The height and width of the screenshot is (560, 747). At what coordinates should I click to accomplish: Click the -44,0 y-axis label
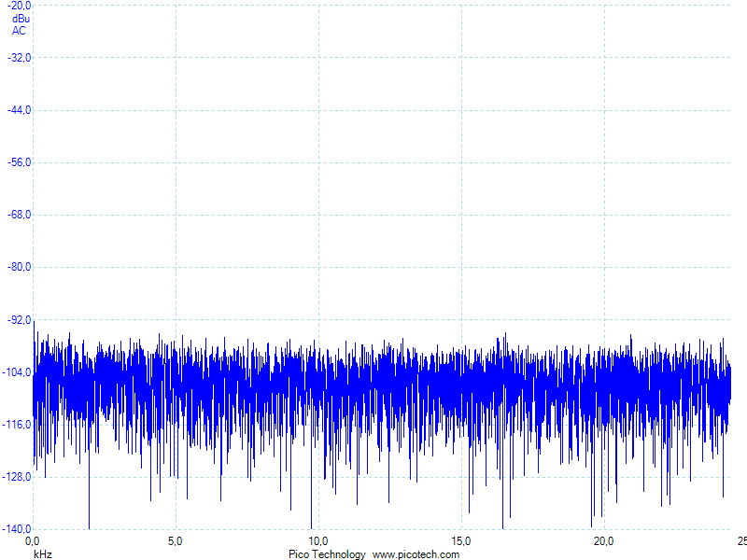(19, 110)
